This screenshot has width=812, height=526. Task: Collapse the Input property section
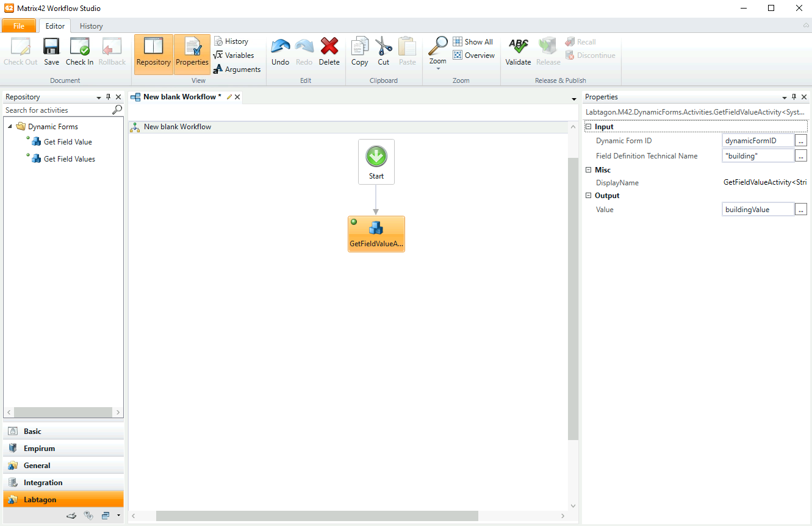coord(589,127)
